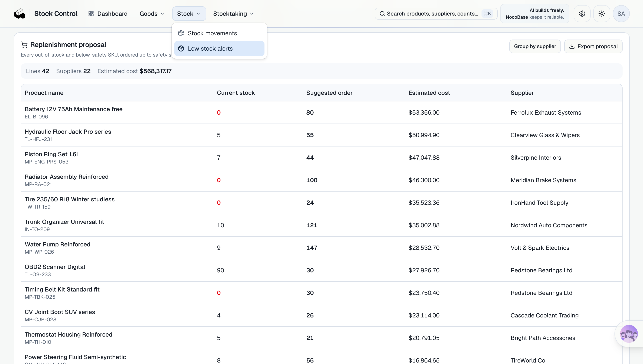
Task: Click the Stock nav menu label
Action: click(185, 14)
